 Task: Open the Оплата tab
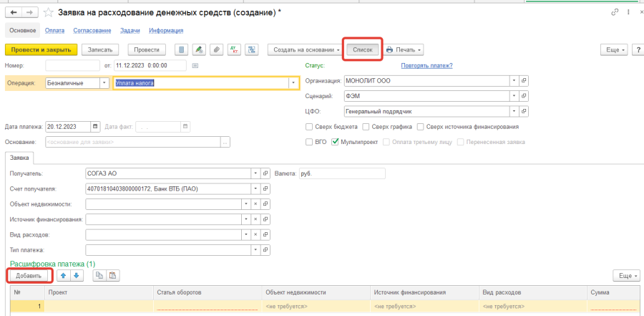(x=54, y=30)
